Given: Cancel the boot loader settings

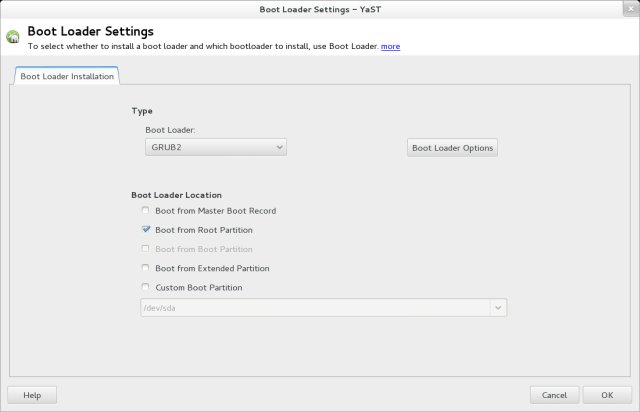Looking at the screenshot, I should [x=554, y=395].
